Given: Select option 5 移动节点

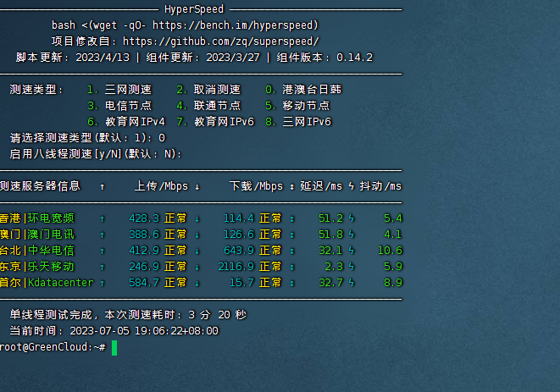Looking at the screenshot, I should pyautogui.click(x=297, y=106).
